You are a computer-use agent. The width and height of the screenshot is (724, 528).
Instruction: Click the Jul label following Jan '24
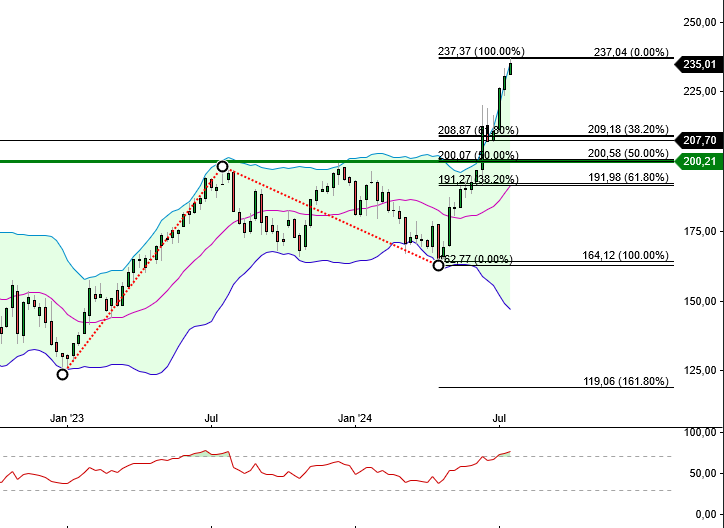499,418
